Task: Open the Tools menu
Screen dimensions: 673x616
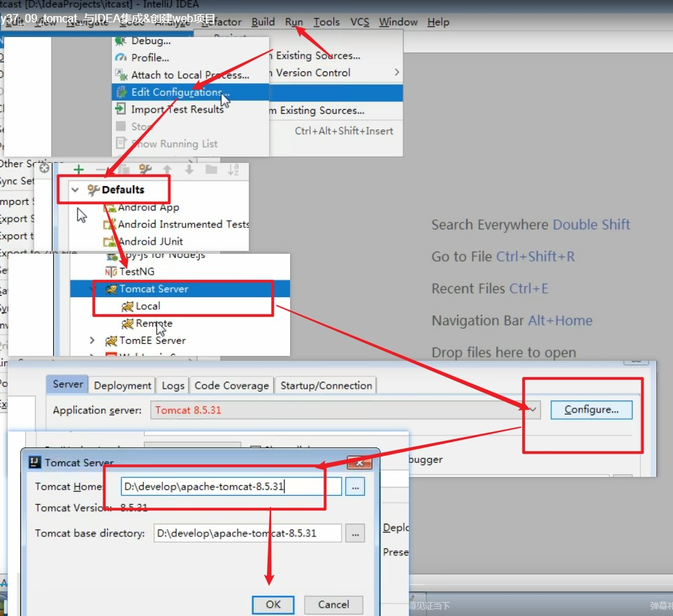Action: [x=326, y=22]
